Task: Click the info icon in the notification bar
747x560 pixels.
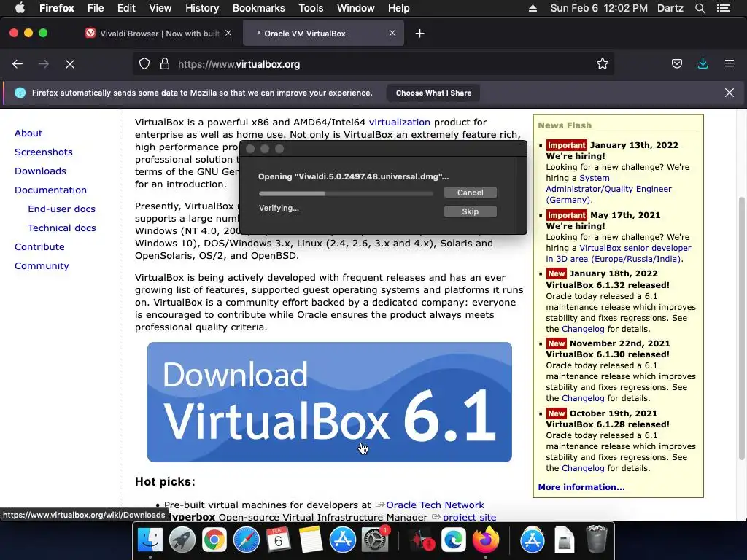Action: tap(20, 93)
